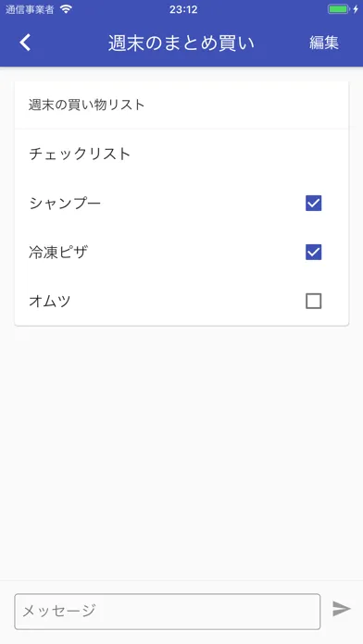363x644 pixels.
Task: Tap the back arrow icon
Action: (25, 43)
